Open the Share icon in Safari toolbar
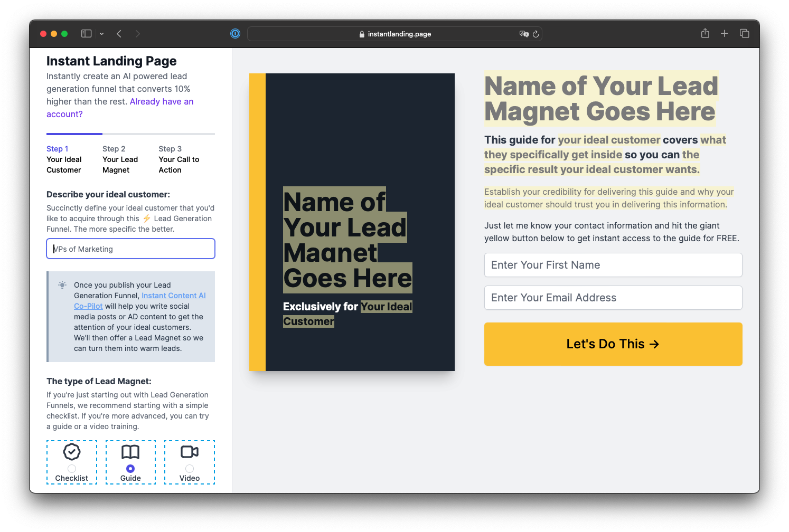This screenshot has width=789, height=532. point(705,33)
